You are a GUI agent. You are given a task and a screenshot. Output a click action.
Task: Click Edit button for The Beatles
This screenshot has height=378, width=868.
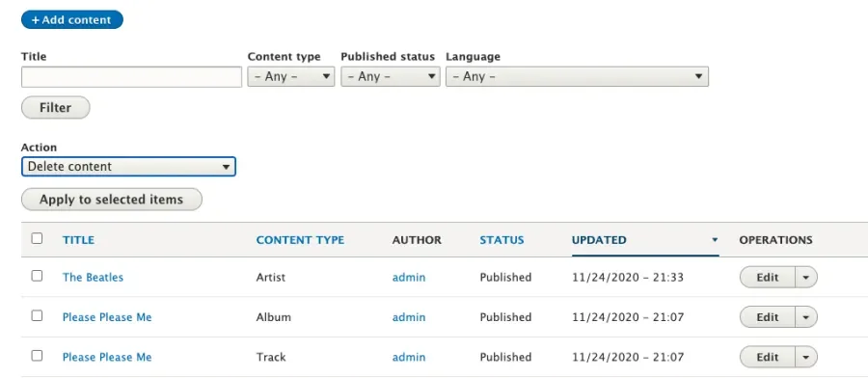pyautogui.click(x=768, y=278)
